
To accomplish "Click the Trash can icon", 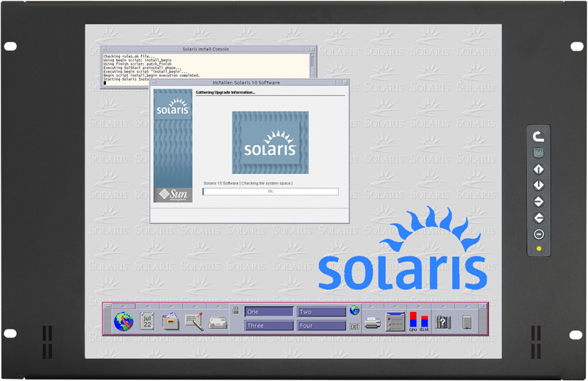I will pos(466,322).
